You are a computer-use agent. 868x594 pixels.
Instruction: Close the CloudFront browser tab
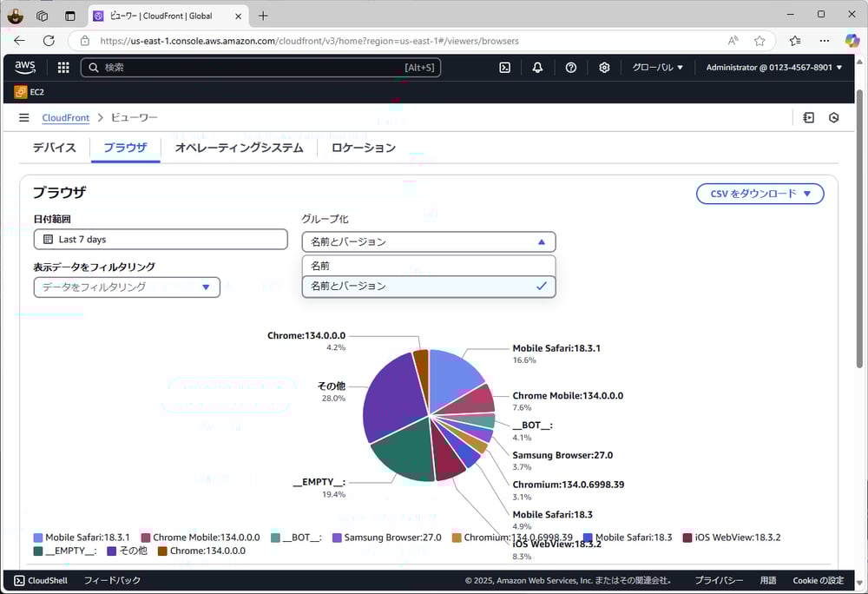(238, 16)
